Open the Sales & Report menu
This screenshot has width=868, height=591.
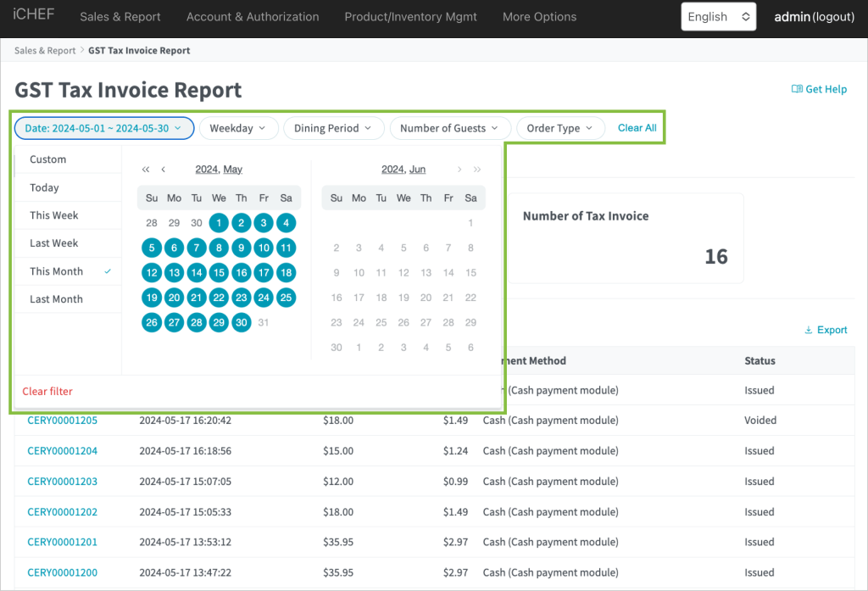[120, 17]
